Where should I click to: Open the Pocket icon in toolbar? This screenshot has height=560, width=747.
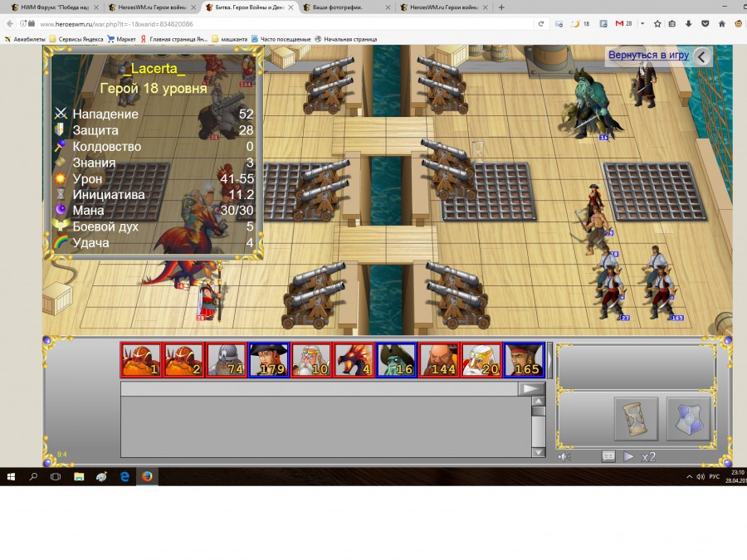tap(705, 23)
